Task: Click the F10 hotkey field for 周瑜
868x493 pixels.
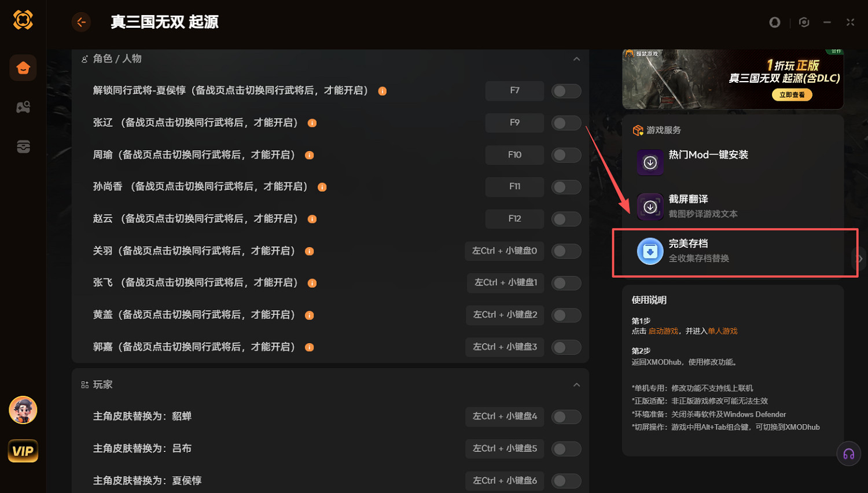Action: pyautogui.click(x=514, y=154)
